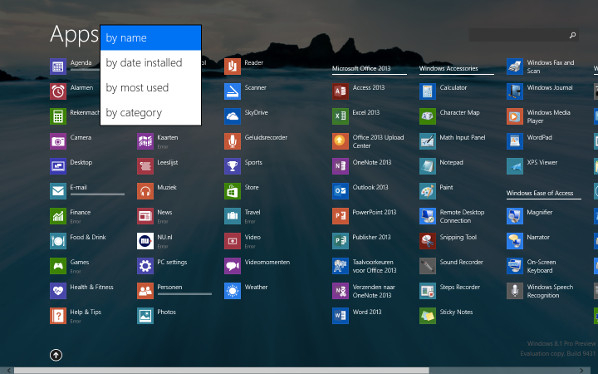Image resolution: width=598 pixels, height=374 pixels.
Task: Launch the Store shopping bag icon
Action: (232, 191)
